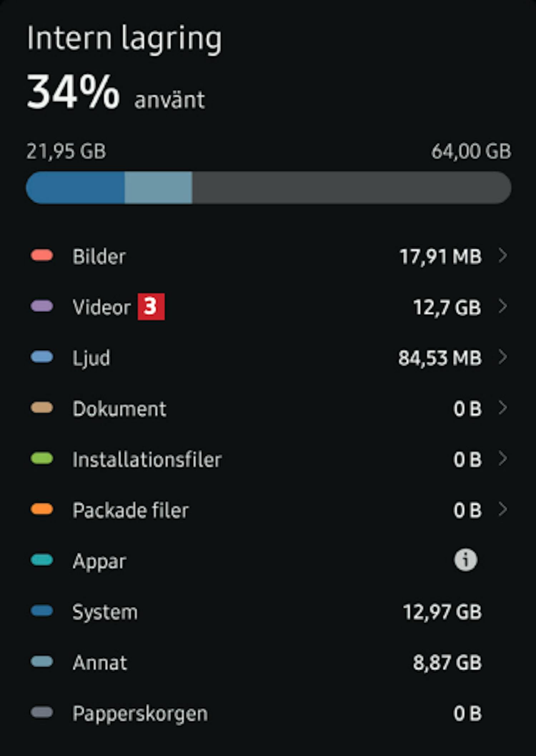Select the Ljud storage category

91,358
